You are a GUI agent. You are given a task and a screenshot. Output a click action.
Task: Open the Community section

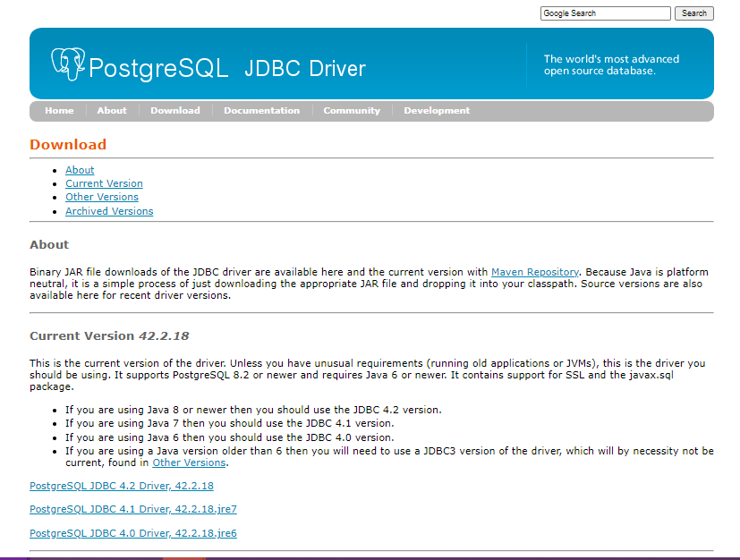(x=351, y=110)
